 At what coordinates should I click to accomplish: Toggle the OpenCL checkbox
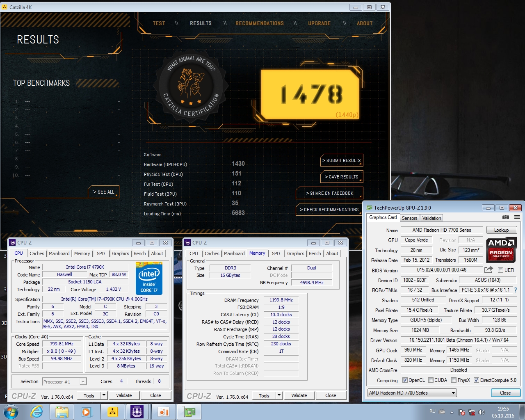405,380
